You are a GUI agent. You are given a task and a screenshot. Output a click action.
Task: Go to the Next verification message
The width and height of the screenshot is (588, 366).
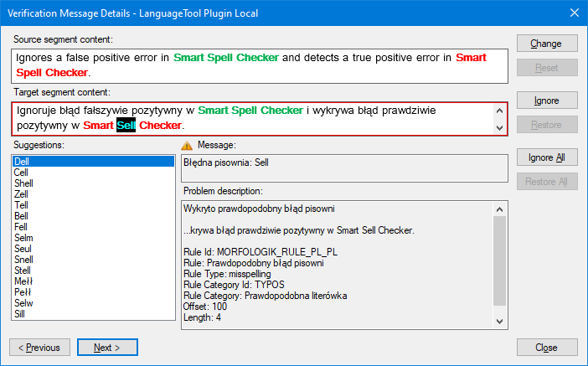tap(107, 348)
